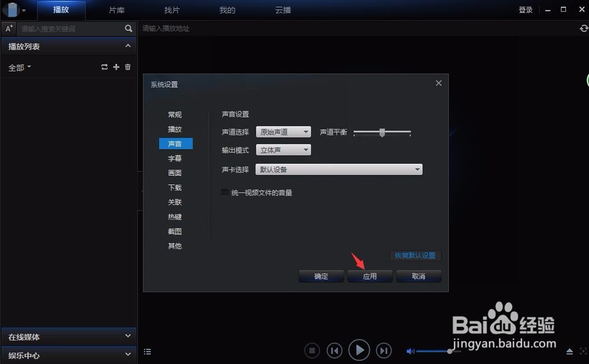The height and width of the screenshot is (364, 589).
Task: Select 字幕 settings category
Action: click(x=175, y=158)
